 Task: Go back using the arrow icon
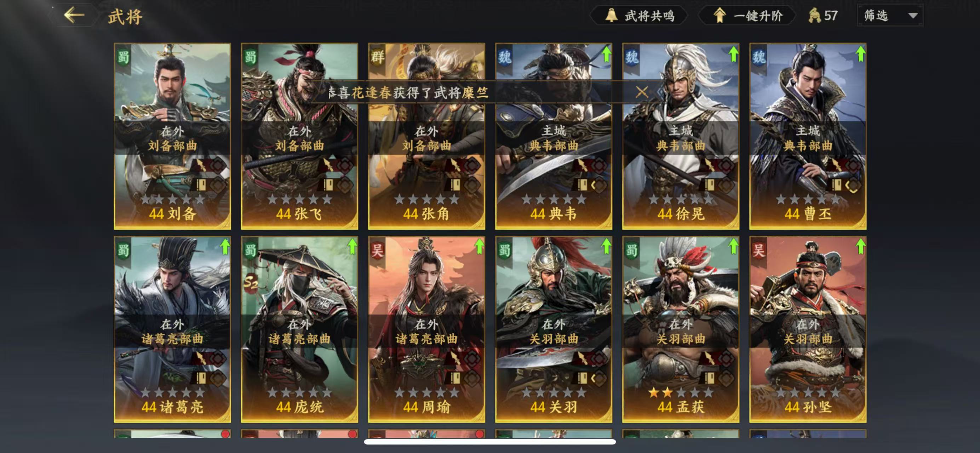point(74,15)
